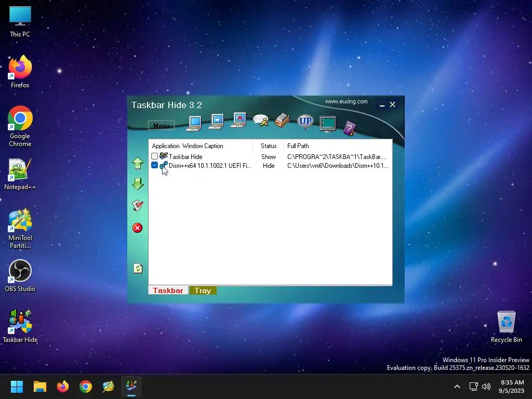Click the file card box toolbar icon
The image size is (532, 399).
282,120
